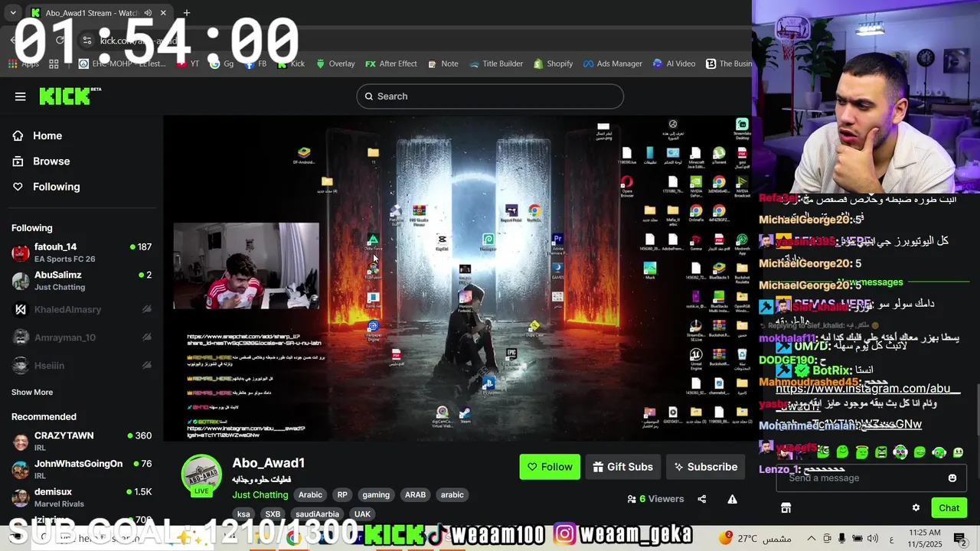Select the UAK stream tag
This screenshot has height=551, width=980.
point(362,514)
